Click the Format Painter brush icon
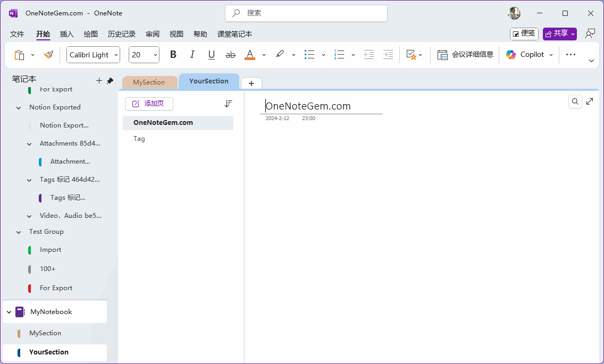 click(x=48, y=55)
